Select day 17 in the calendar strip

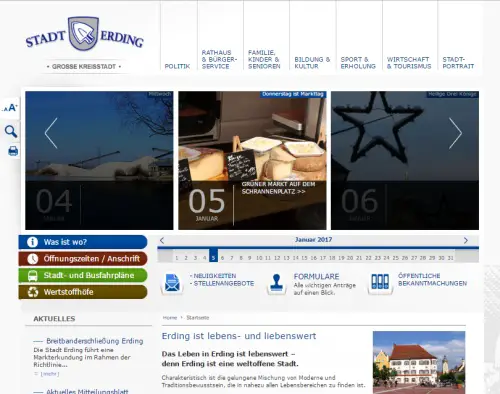coord(323,258)
